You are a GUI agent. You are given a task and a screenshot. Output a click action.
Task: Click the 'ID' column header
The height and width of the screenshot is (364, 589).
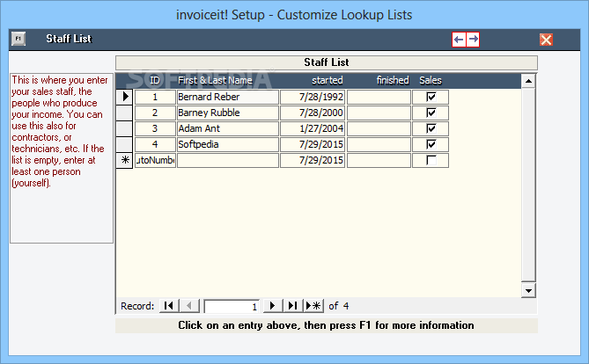tap(155, 80)
